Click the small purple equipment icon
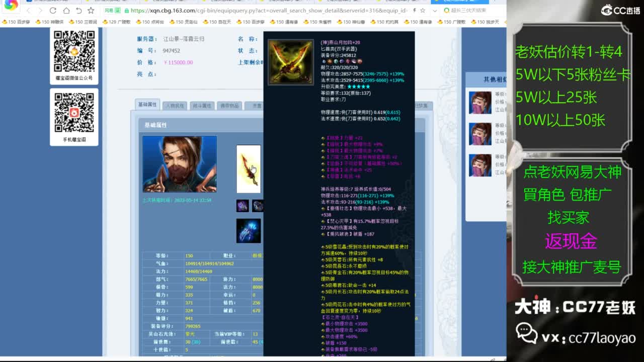 click(x=243, y=206)
